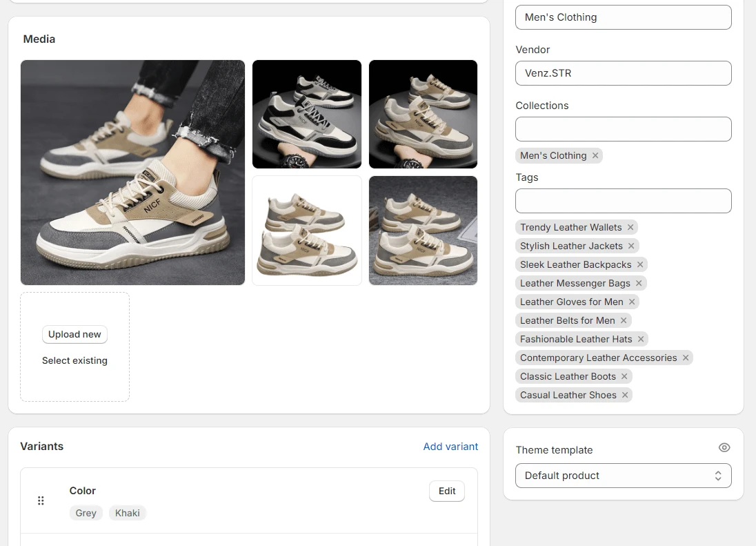Screen dimensions: 756x546
Task: Remove the Trendy Leather Wallets tag
Action: click(x=630, y=227)
